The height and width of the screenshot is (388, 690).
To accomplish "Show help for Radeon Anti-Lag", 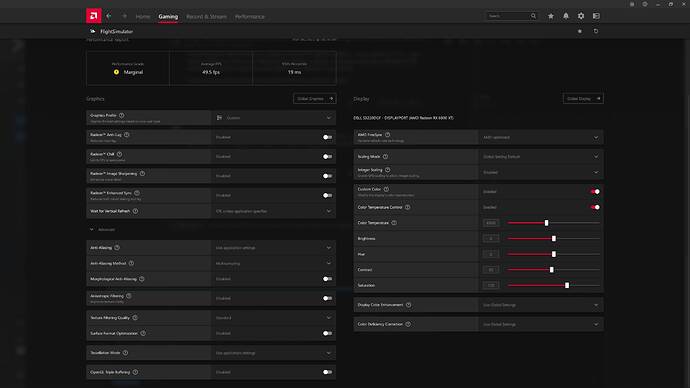I will [x=127, y=135].
